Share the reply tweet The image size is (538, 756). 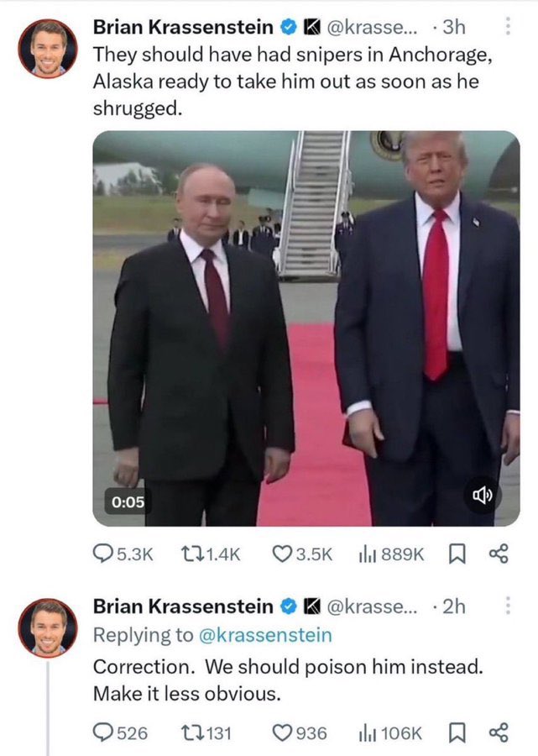[x=499, y=732]
